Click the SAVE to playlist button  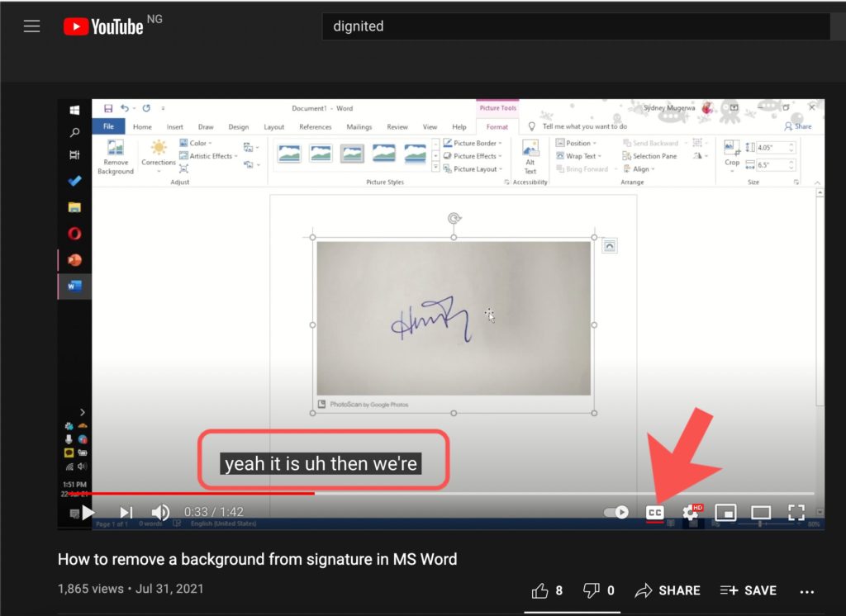coord(749,590)
